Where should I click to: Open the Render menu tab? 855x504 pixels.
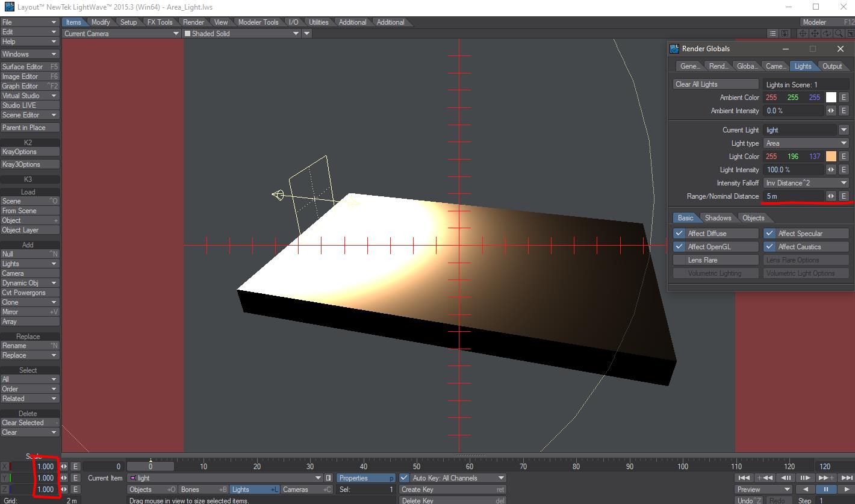tap(193, 22)
